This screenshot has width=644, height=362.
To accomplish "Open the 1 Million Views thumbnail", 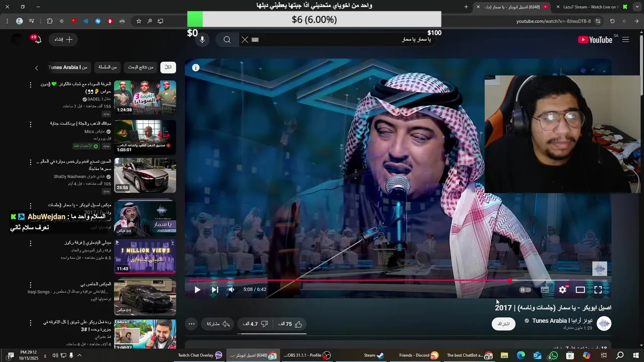I will click(145, 256).
